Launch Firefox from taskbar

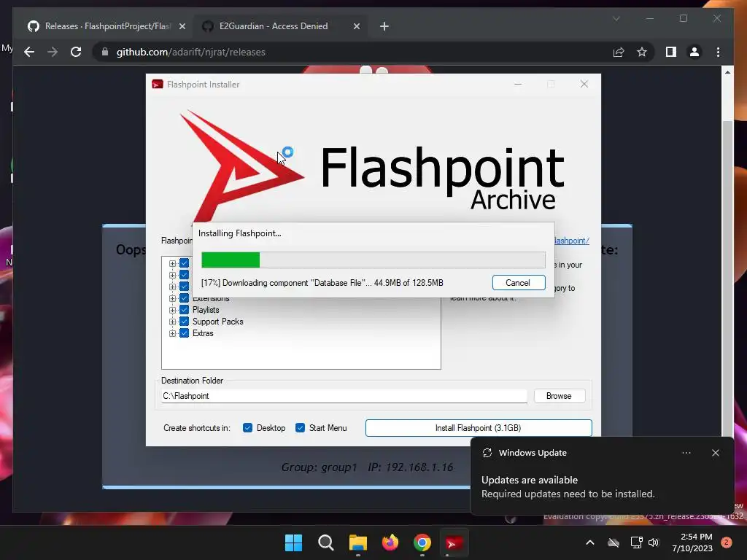click(x=390, y=542)
